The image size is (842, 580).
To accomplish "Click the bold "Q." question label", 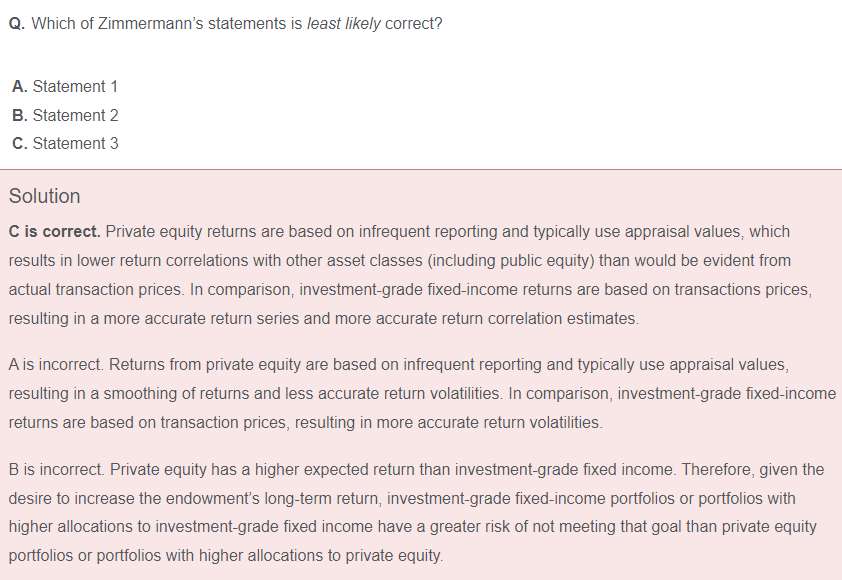I will click(x=17, y=24).
